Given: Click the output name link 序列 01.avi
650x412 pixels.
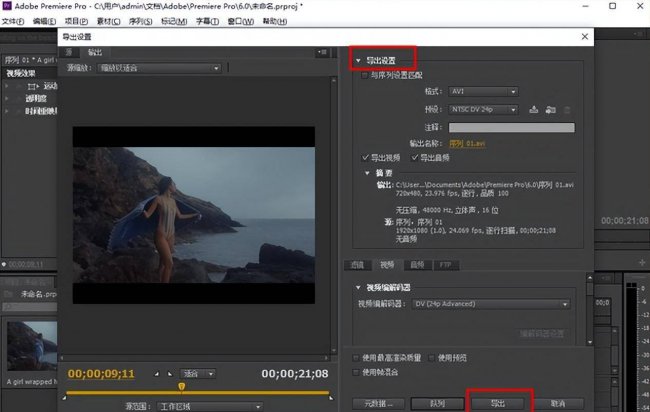Looking at the screenshot, I should [x=467, y=143].
